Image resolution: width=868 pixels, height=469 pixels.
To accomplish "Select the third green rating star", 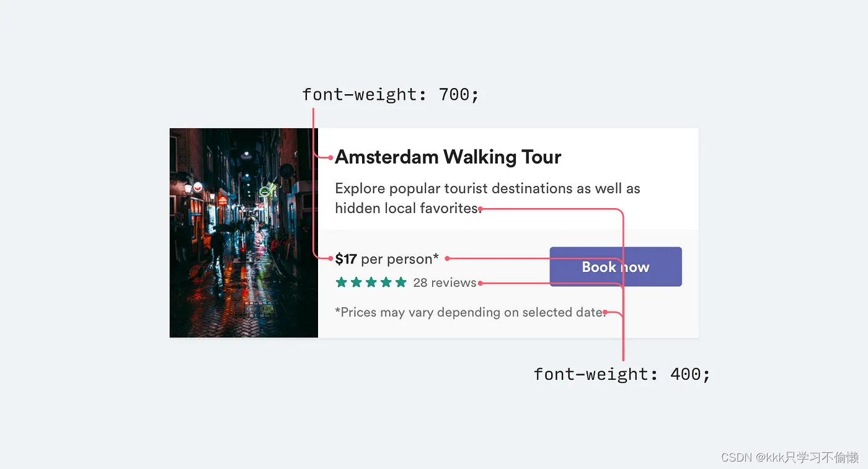I will coord(371,283).
